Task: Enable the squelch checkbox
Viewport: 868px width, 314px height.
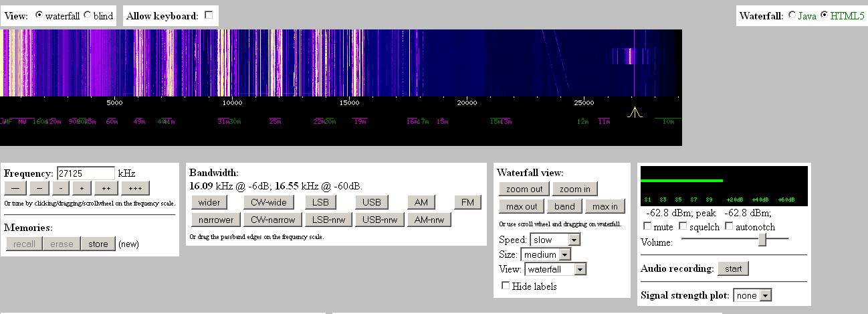Action: (683, 226)
